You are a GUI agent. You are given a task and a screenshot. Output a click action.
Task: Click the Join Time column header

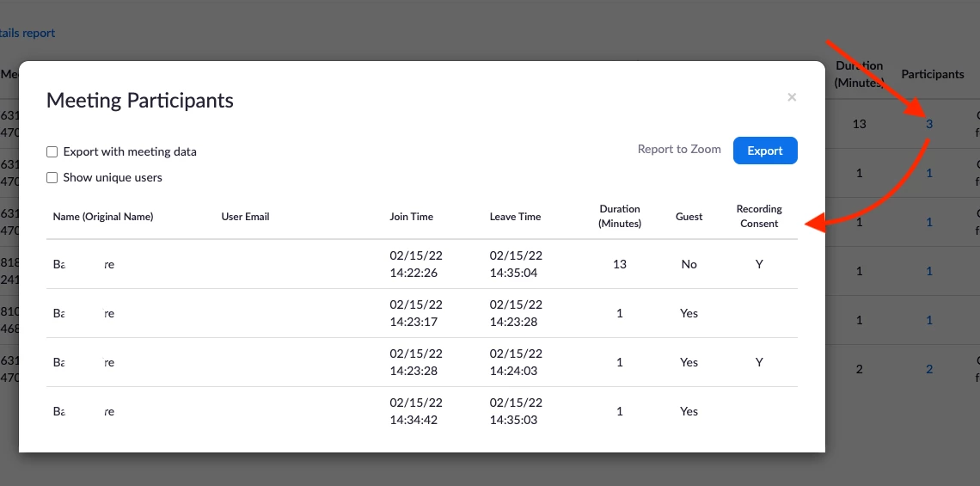tap(411, 217)
